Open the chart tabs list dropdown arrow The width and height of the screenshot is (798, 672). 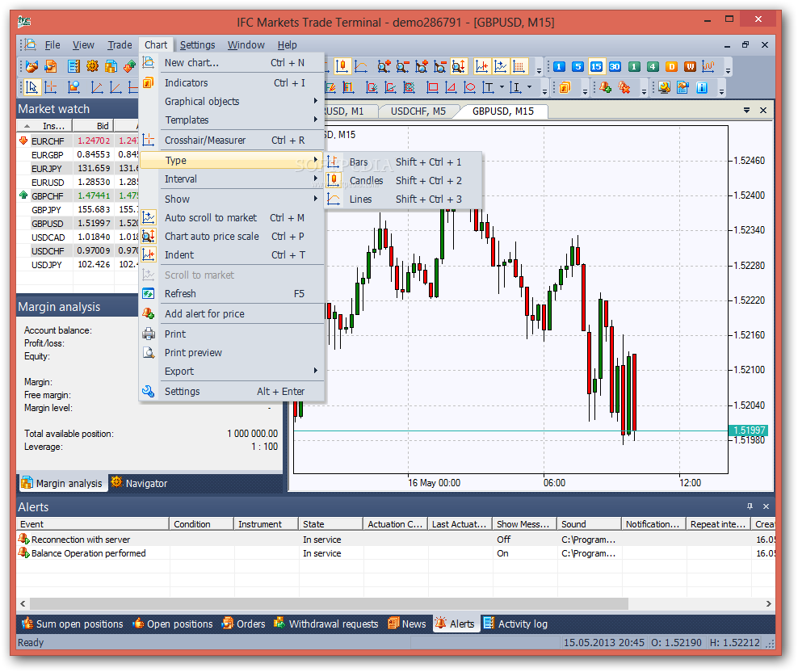click(x=746, y=110)
